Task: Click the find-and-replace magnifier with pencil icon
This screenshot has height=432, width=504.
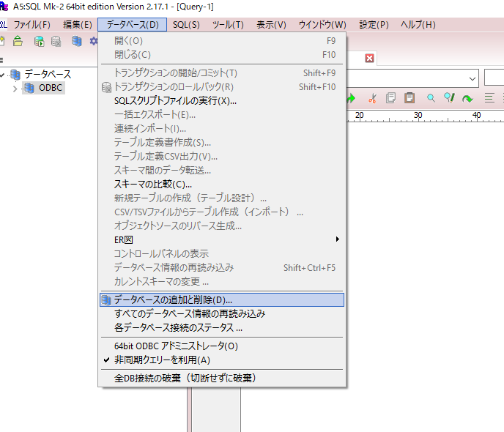Action: (449, 98)
